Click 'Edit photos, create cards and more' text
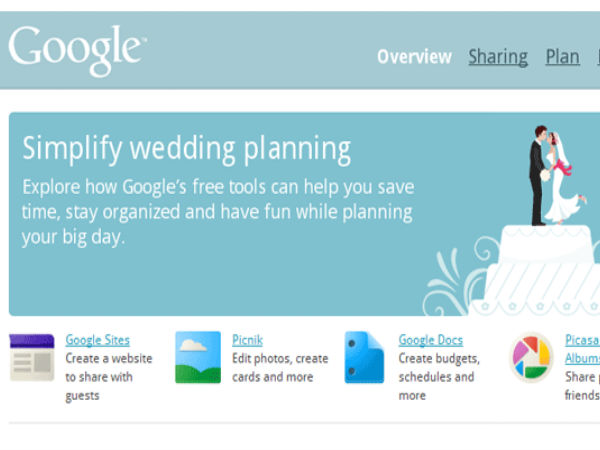 pyautogui.click(x=280, y=368)
